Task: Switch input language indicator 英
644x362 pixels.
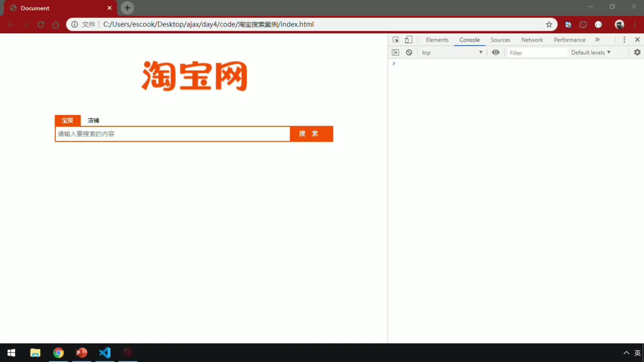Action: [637, 353]
